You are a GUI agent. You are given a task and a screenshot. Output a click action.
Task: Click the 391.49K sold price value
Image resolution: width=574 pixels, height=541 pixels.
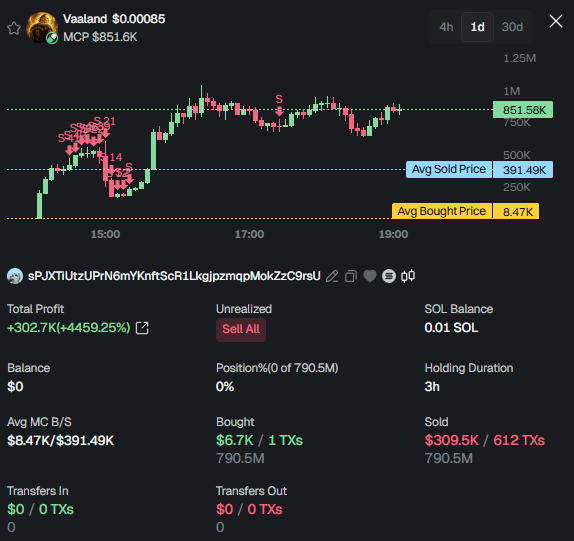[523, 170]
